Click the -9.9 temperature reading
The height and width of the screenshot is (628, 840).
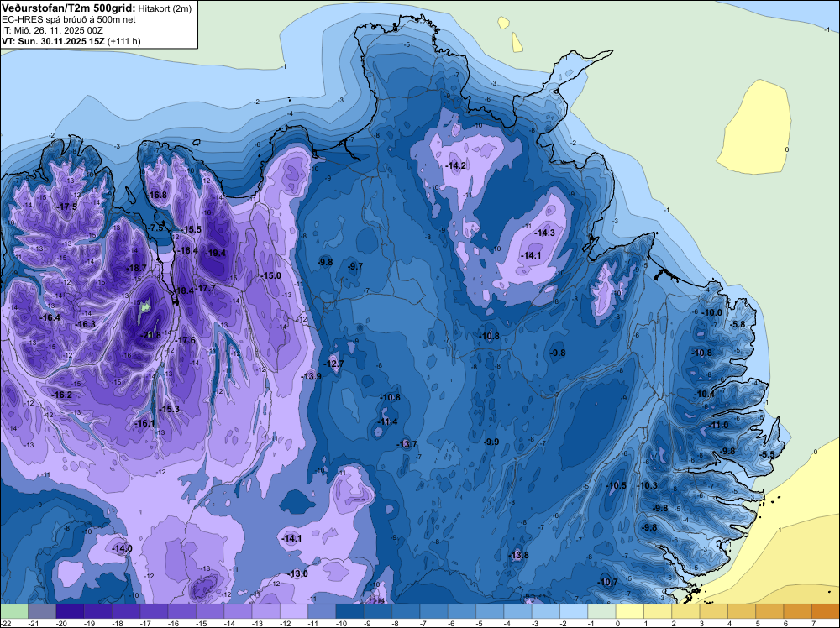click(x=491, y=442)
